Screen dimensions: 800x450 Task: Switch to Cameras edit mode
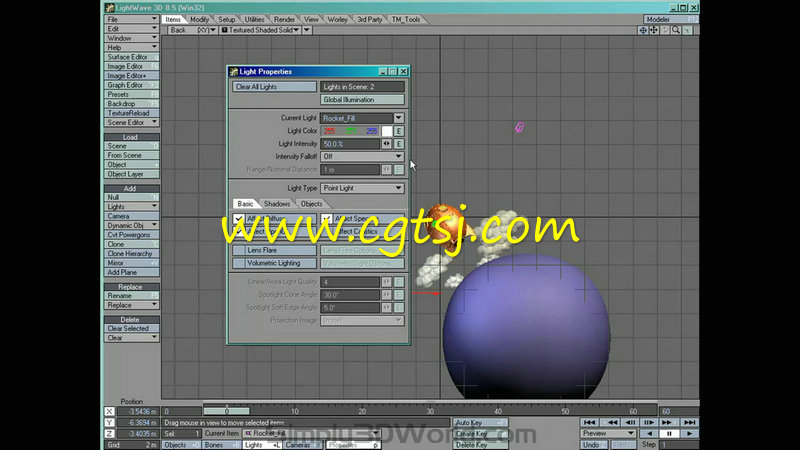tap(302, 445)
